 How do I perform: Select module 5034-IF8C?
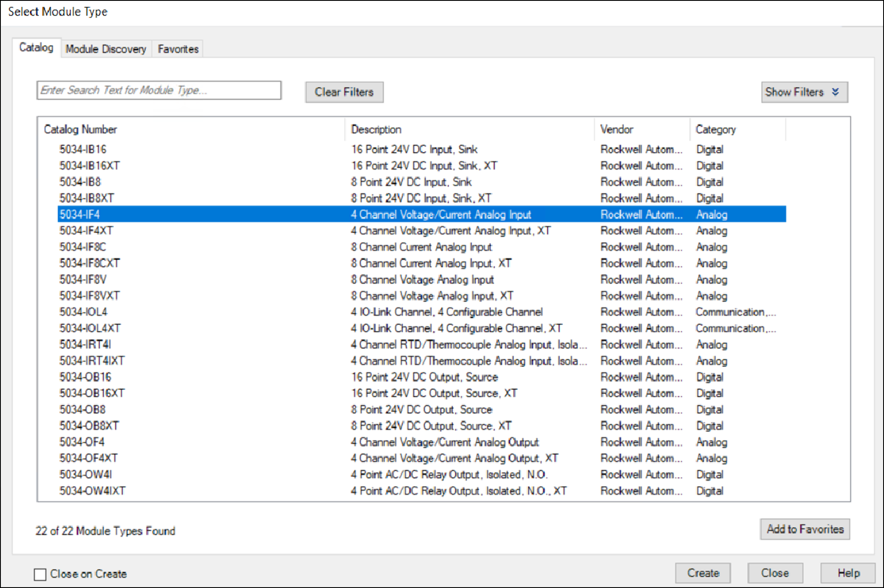point(422,247)
